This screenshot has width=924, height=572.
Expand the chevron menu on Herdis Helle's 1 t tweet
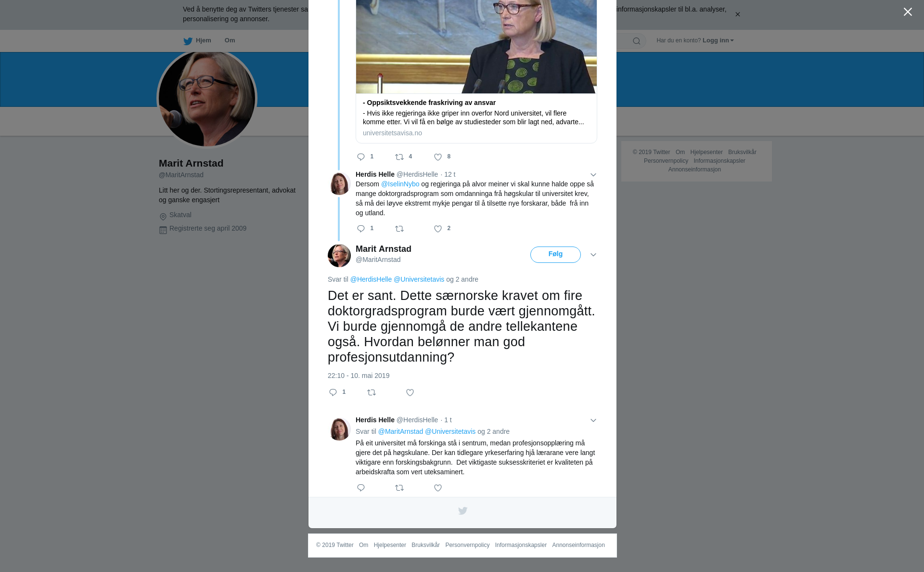pyautogui.click(x=593, y=420)
